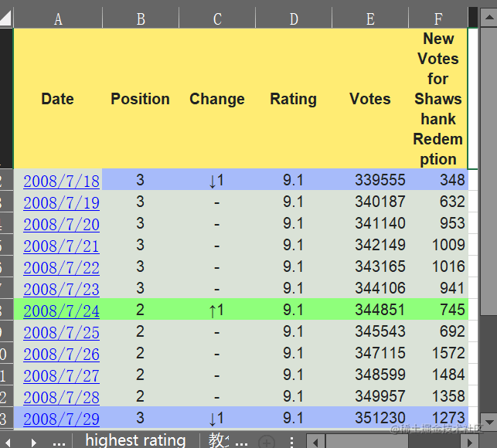Open the 2008/7/26 date link
The height and width of the screenshot is (448, 497).
point(61,355)
